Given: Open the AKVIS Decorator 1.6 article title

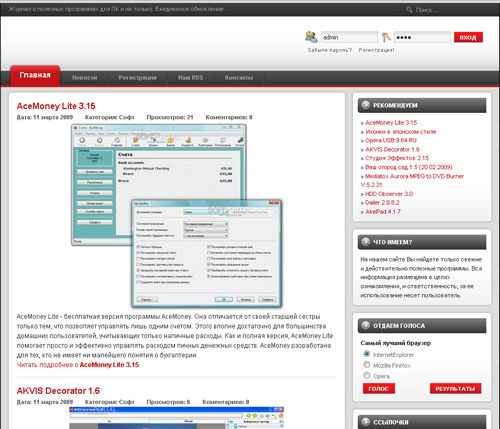Looking at the screenshot, I should click(x=58, y=391).
